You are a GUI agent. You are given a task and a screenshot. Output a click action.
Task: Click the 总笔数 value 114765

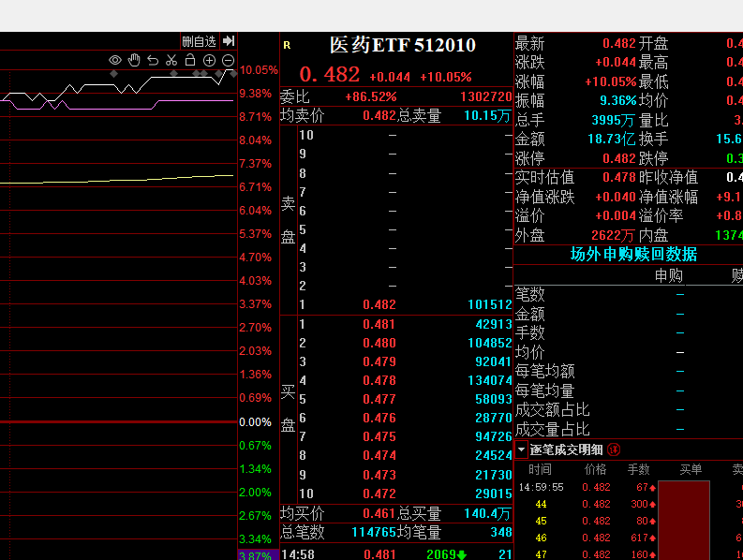click(x=374, y=533)
